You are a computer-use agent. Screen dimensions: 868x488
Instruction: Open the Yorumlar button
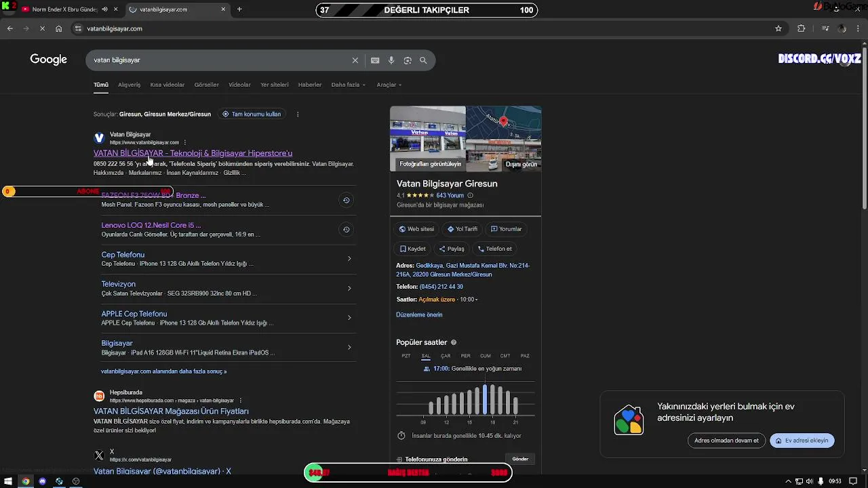tap(507, 229)
